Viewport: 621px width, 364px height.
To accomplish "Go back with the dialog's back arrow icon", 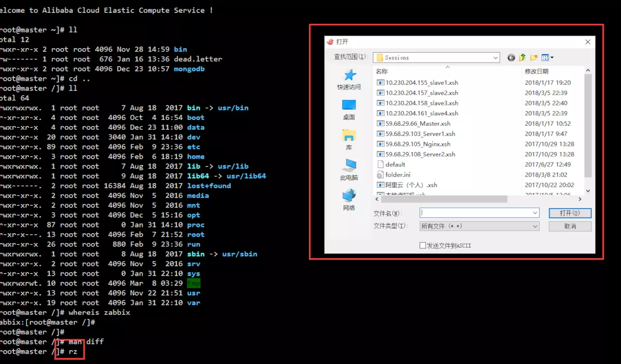I will (511, 57).
